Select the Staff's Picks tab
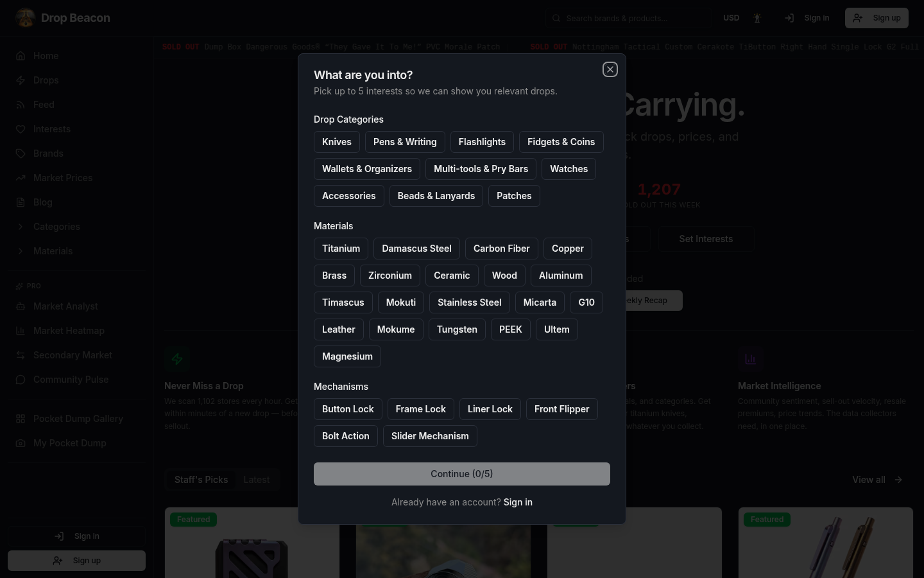This screenshot has height=578, width=924. pos(201,479)
